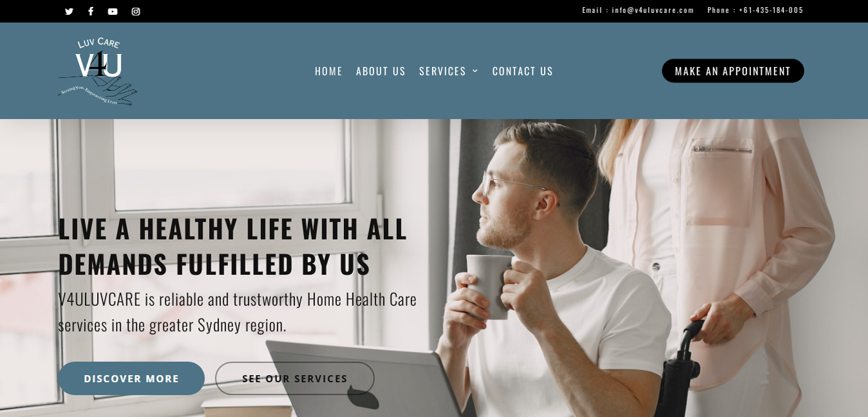Go to the Home menu item
The height and width of the screenshot is (417, 868).
[329, 71]
